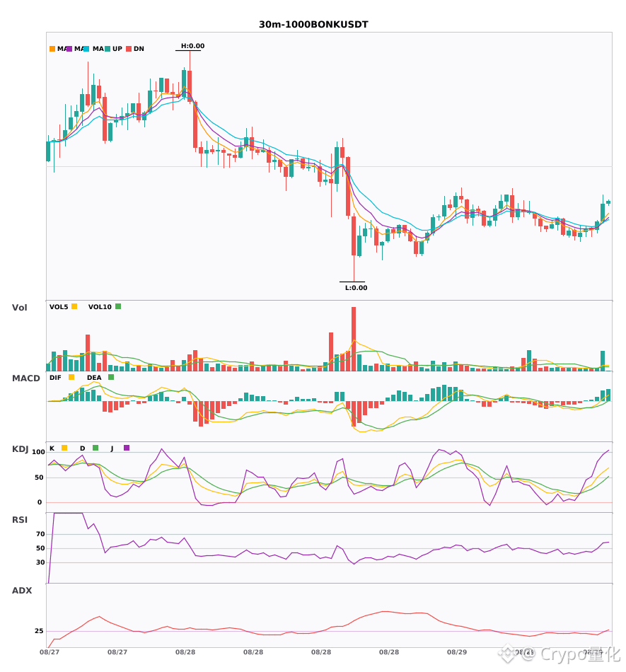Select the VOL10 legend text
626x672 pixels.
tap(100, 307)
